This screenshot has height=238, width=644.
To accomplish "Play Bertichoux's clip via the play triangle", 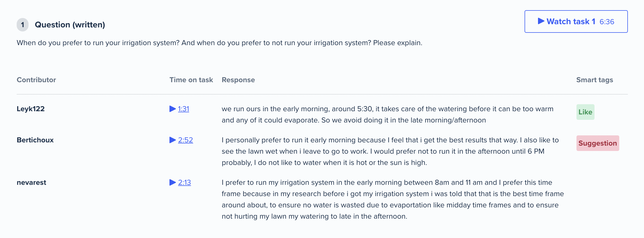I will pos(172,140).
